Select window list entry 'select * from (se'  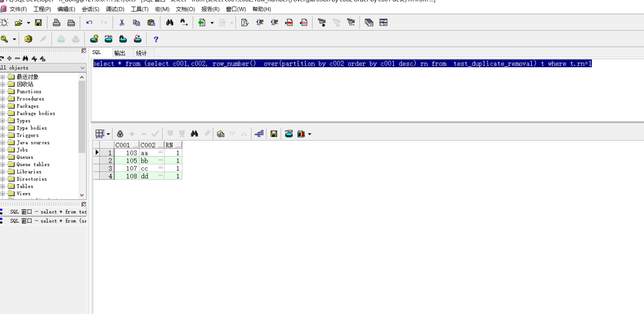(x=43, y=221)
